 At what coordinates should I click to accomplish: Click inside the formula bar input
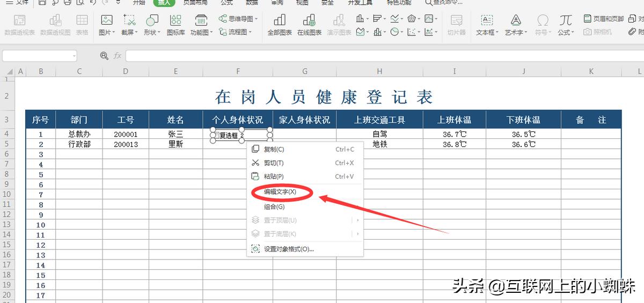[384, 56]
